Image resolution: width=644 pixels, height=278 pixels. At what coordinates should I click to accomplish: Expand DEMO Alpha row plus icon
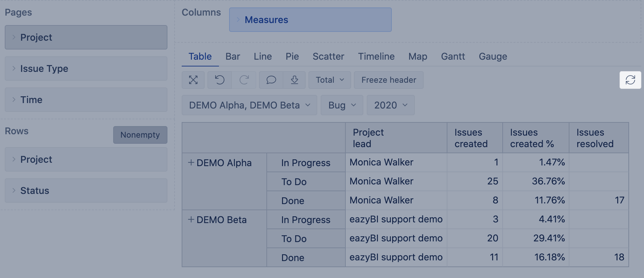191,163
